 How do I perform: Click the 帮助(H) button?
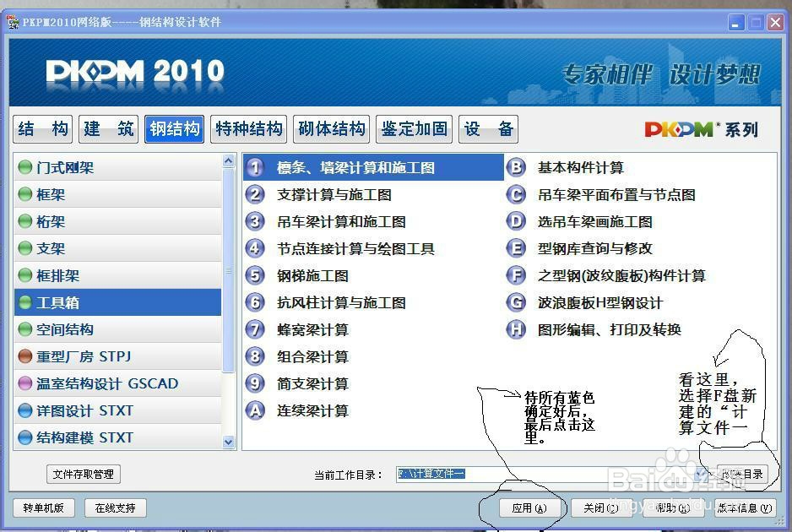[673, 508]
